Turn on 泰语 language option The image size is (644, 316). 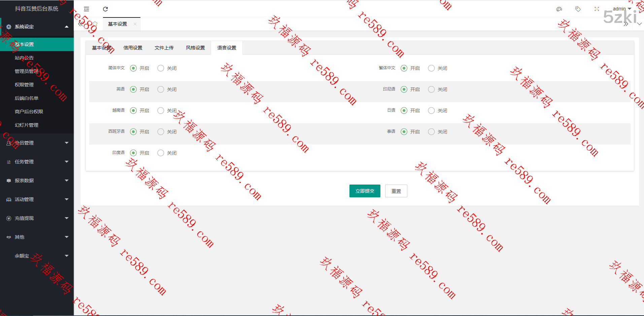coord(404,132)
